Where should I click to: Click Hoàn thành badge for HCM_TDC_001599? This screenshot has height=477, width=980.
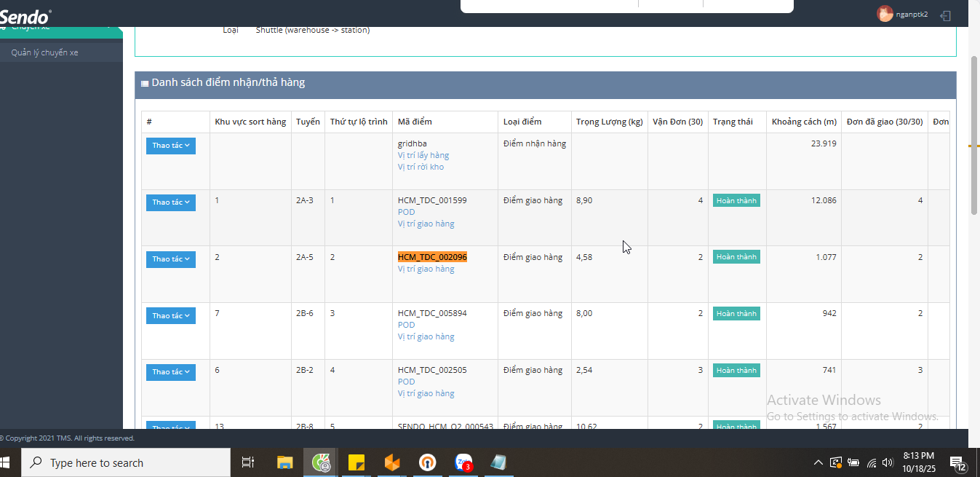736,201
